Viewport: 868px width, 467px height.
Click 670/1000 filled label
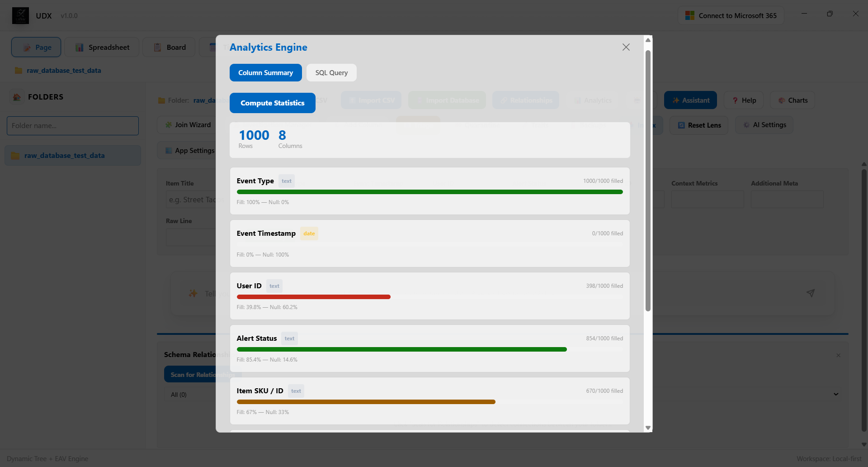click(604, 391)
